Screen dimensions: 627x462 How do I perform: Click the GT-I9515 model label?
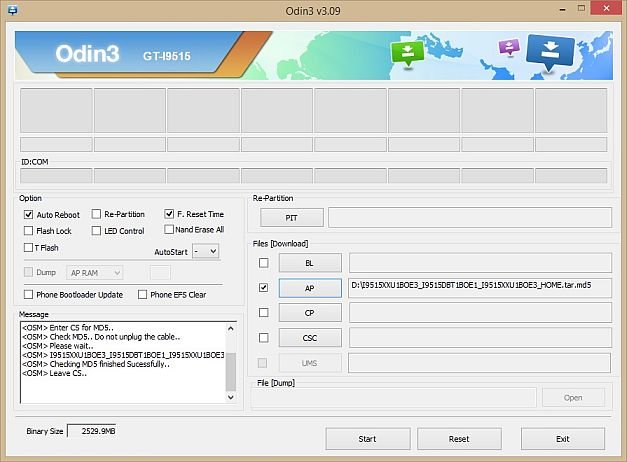[x=167, y=56]
